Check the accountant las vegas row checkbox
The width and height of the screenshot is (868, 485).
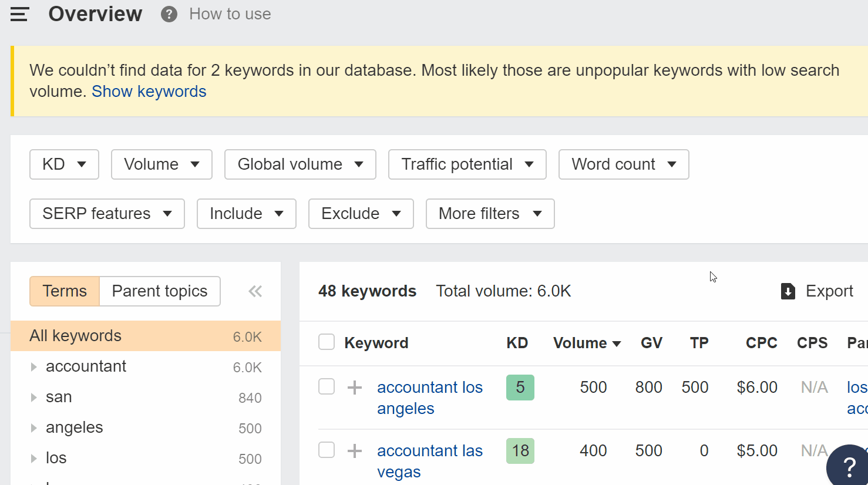click(327, 450)
